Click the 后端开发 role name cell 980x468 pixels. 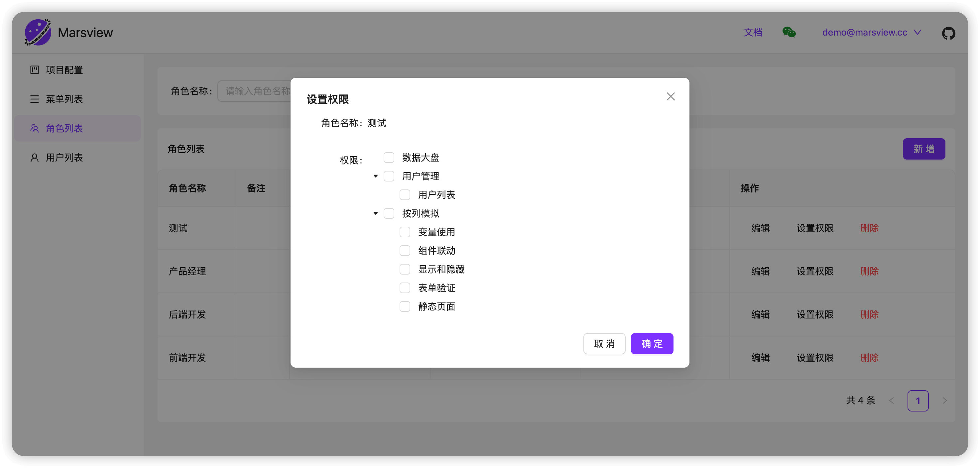(197, 315)
